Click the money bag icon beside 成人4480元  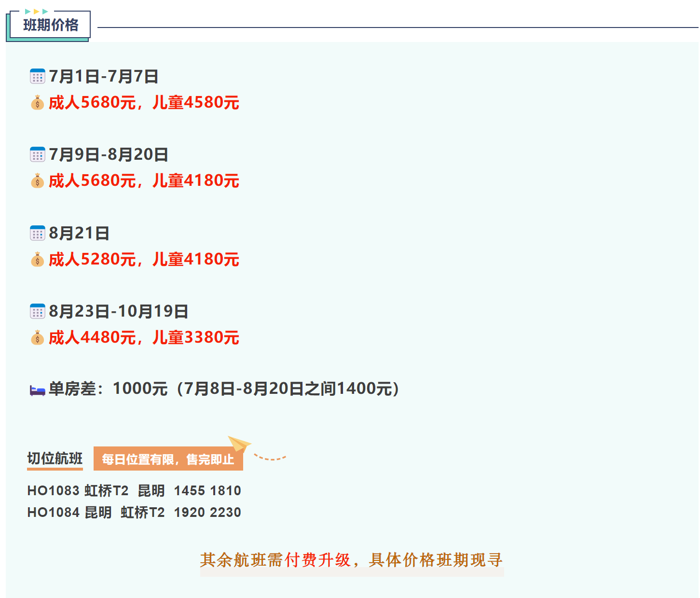pos(38,338)
